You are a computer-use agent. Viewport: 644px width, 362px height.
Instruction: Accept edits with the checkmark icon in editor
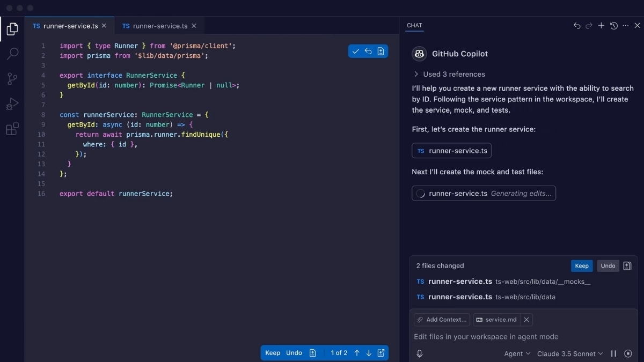point(355,51)
